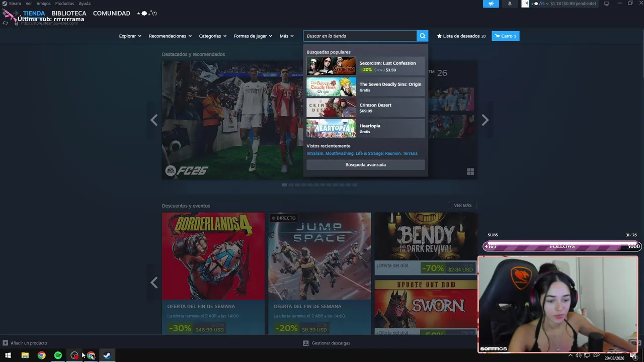This screenshot has height=362, width=644.
Task: Click the EA FC26 featured banner
Action: pos(232,120)
